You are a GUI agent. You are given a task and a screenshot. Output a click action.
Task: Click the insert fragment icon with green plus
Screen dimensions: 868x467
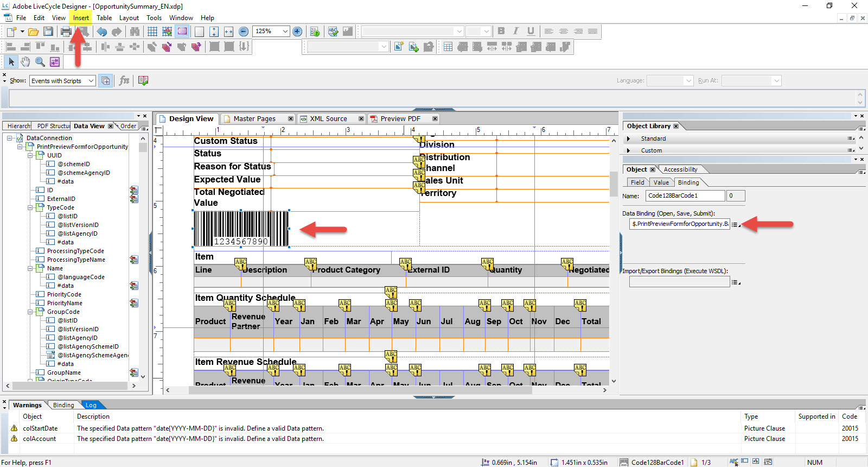pos(413,47)
